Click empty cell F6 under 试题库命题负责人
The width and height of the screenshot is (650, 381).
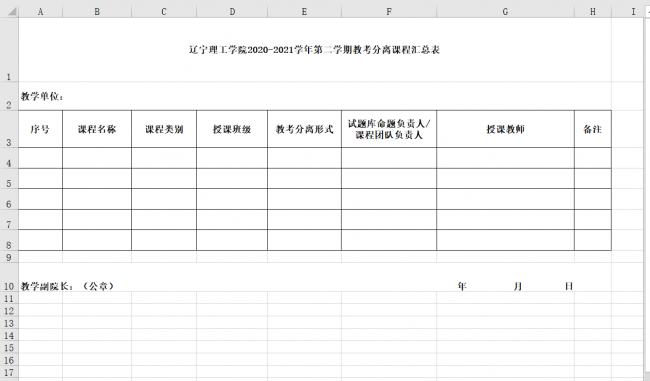(389, 199)
